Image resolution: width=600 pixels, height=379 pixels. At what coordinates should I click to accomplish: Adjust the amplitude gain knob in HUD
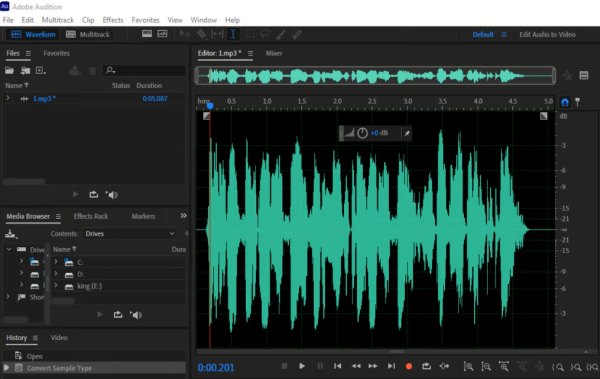tap(362, 133)
